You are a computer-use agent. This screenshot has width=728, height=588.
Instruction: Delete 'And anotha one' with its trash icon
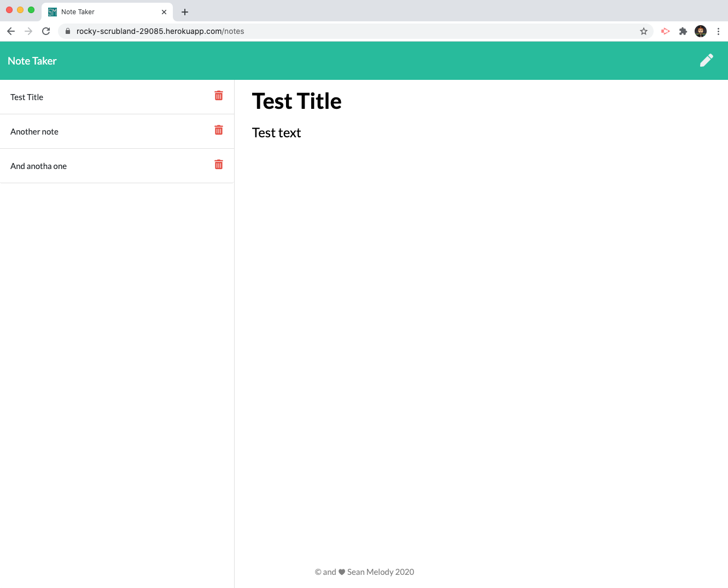[218, 164]
